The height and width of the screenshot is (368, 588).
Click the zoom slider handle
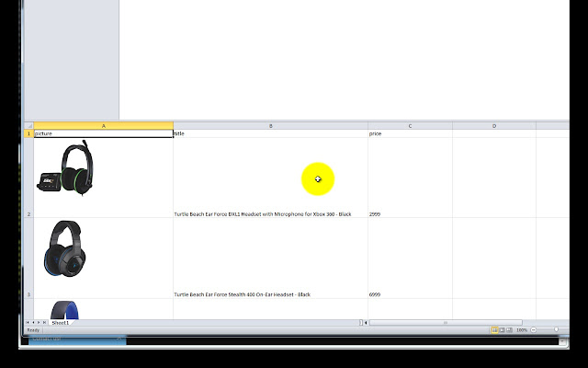[556, 329]
